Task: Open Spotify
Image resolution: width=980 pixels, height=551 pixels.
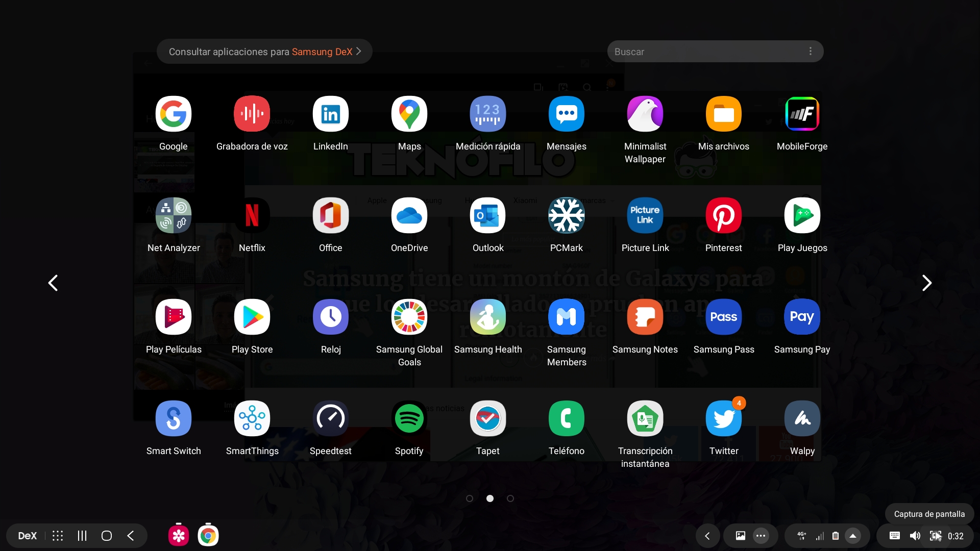Action: pyautogui.click(x=409, y=418)
